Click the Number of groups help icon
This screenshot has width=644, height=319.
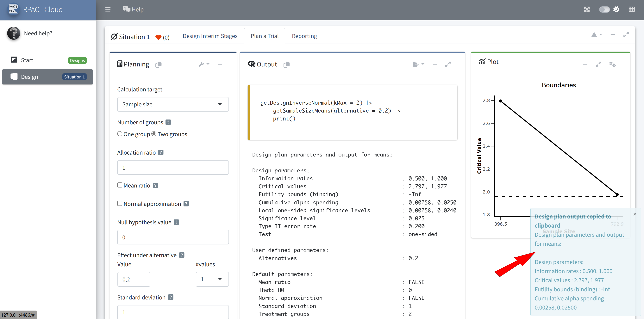point(168,122)
